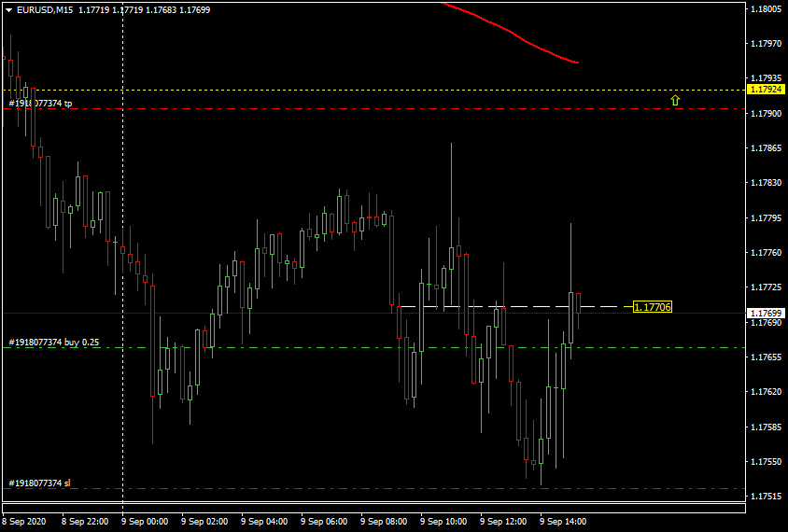Click the EURUSD,M15 chart title text
The height and width of the screenshot is (532, 788).
[46, 10]
